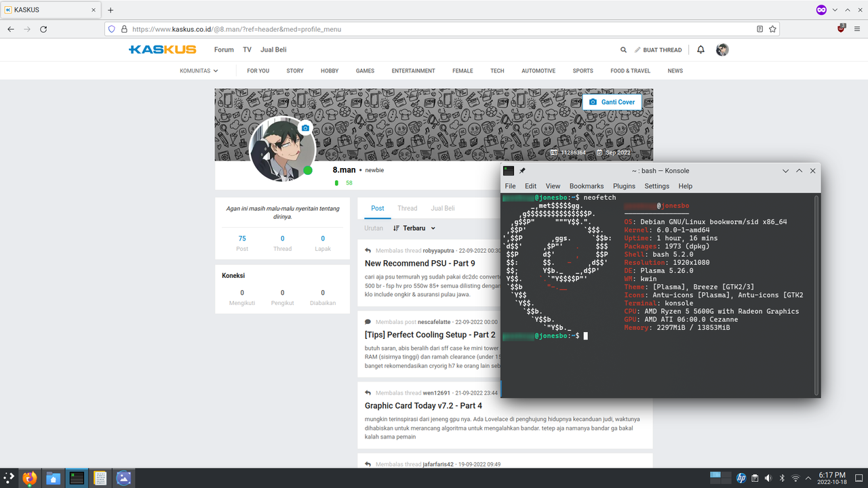
Task: Open the application launcher in the taskbar
Action: coord(9,478)
